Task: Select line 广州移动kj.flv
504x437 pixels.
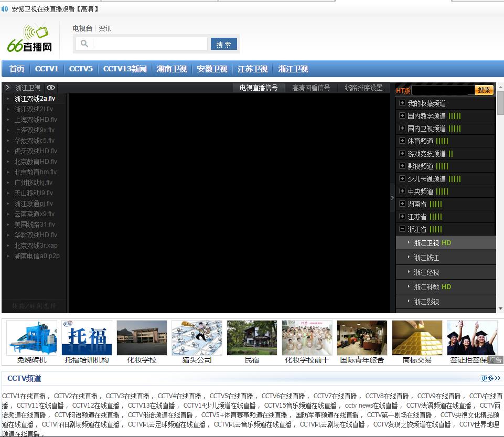Action: pyautogui.click(x=34, y=183)
